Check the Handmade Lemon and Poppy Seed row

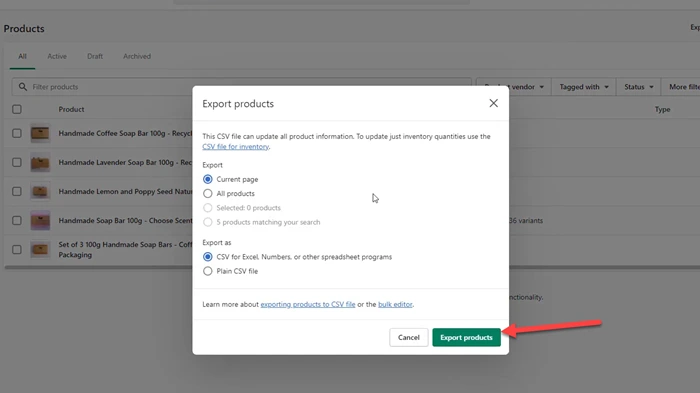tap(17, 192)
